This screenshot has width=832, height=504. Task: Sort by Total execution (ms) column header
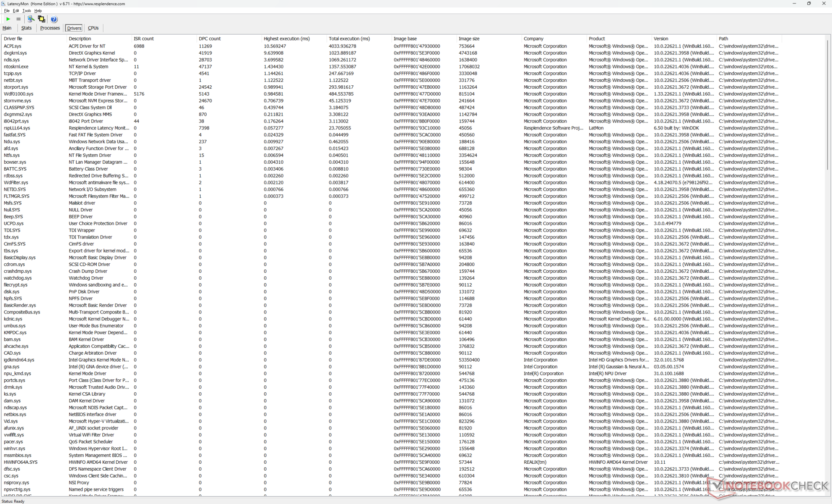point(359,39)
